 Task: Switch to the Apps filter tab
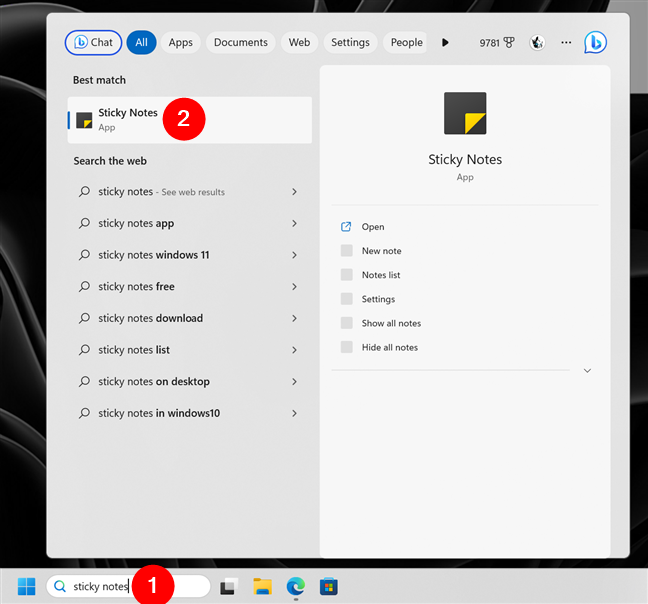(x=180, y=42)
